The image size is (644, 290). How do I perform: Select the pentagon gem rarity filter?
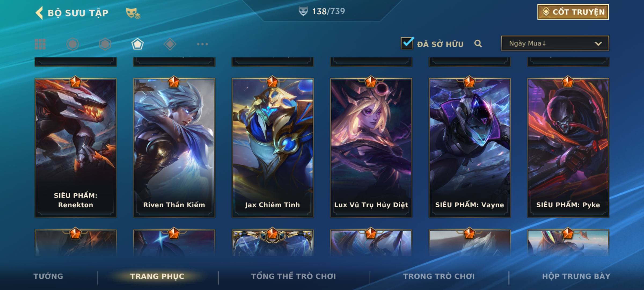[137, 44]
